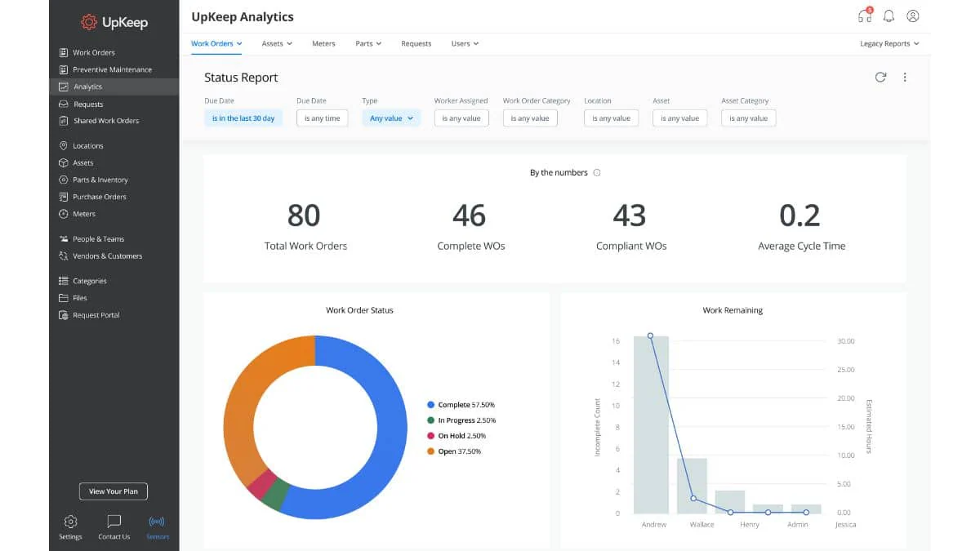Open the Asset 'is any value' filter
Image resolution: width=980 pixels, height=551 pixels.
(679, 118)
